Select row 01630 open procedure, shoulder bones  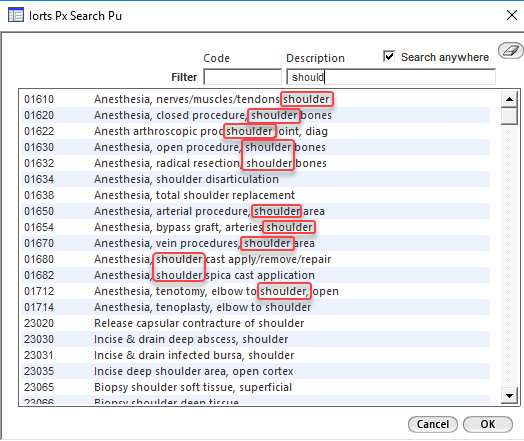[x=255, y=147]
